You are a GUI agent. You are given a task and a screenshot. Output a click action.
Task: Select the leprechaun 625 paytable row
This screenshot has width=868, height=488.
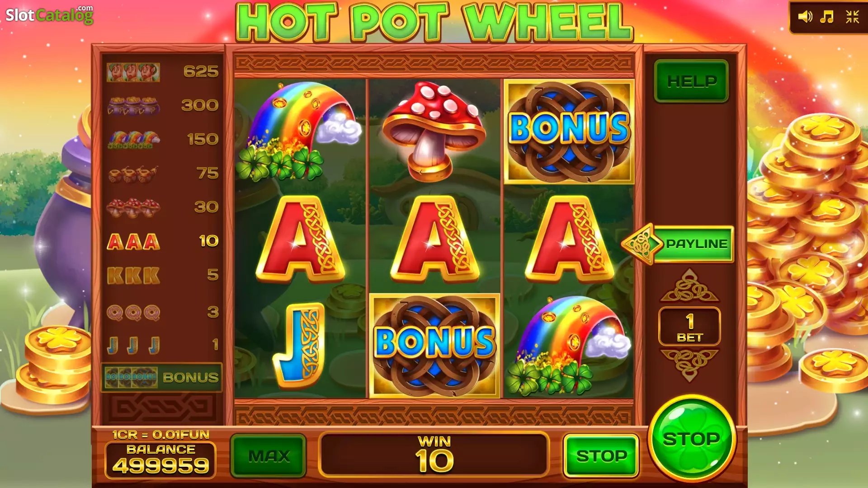[x=162, y=72]
